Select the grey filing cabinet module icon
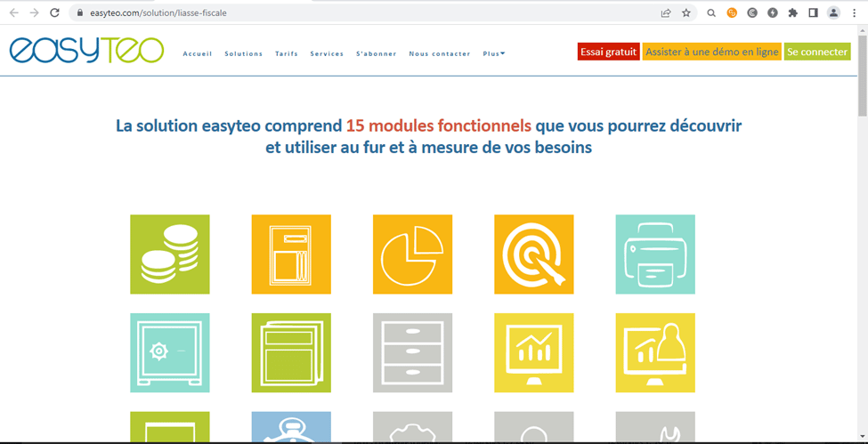This screenshot has height=444, width=868. pyautogui.click(x=412, y=352)
